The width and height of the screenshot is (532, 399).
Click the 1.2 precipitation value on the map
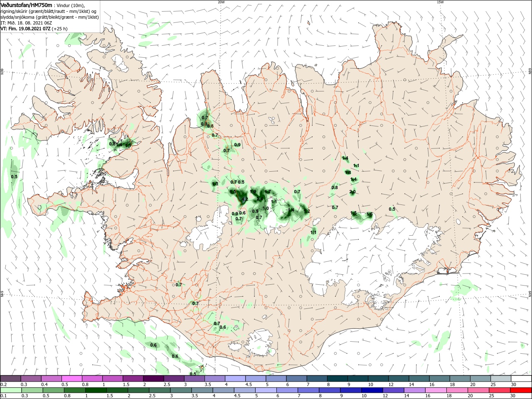coord(307,211)
